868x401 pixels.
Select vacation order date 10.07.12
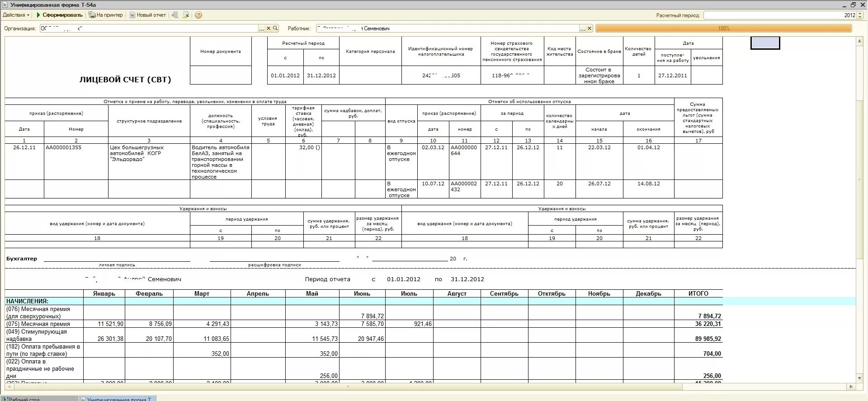click(433, 189)
